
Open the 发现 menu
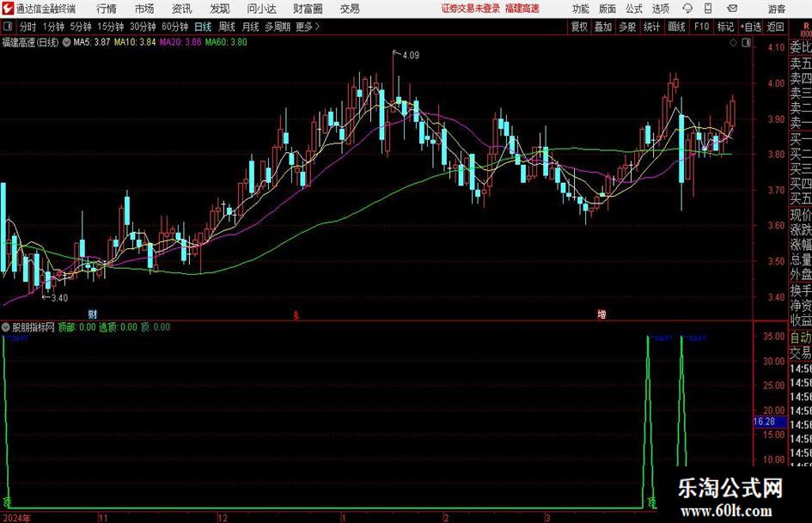coord(220,9)
